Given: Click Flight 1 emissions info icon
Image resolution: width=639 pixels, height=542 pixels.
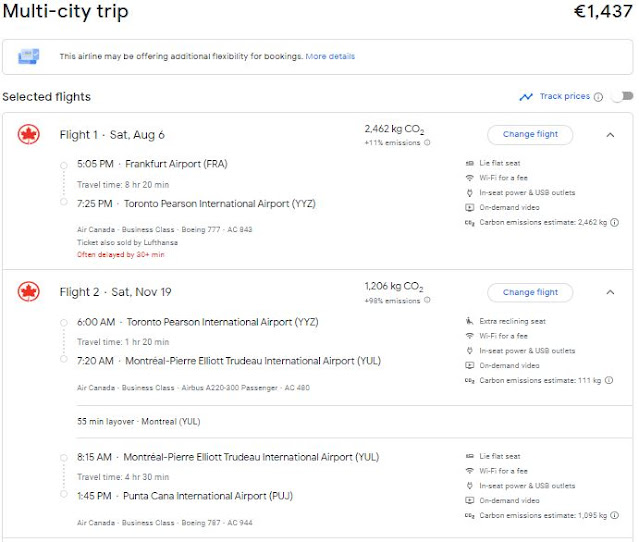Looking at the screenshot, I should 427,143.
